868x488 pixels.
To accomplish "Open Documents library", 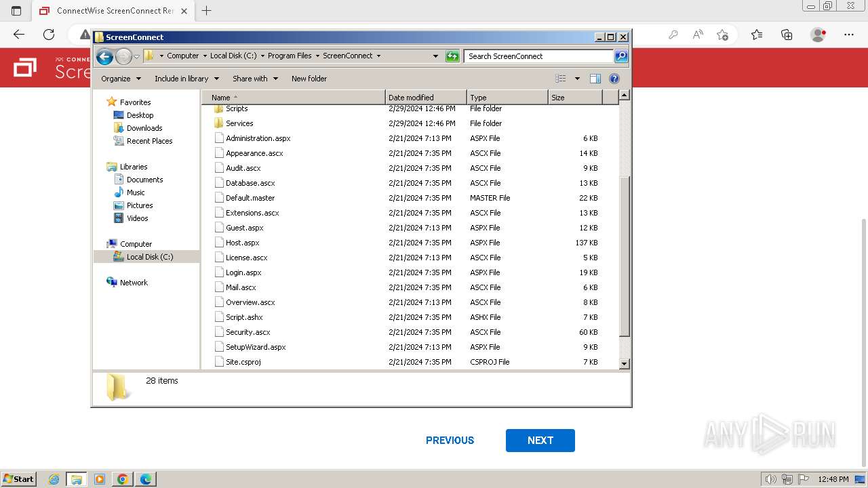I will [x=144, y=180].
